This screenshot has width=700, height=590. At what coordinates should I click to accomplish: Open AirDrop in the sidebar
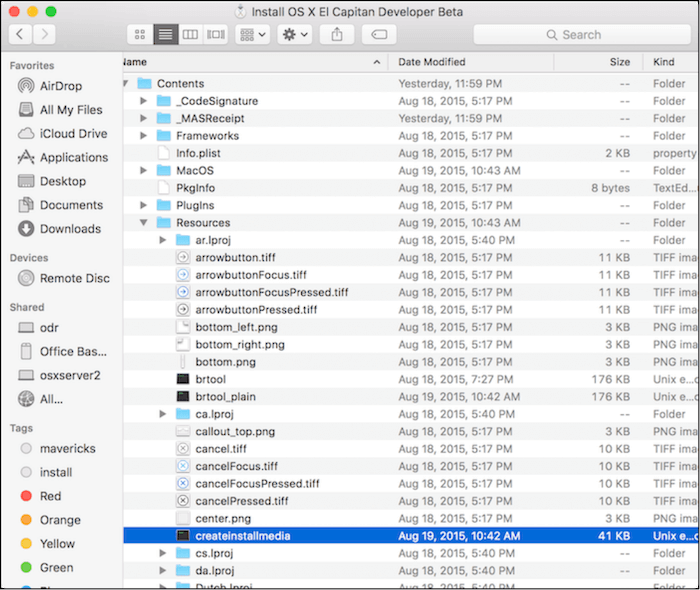pyautogui.click(x=61, y=86)
